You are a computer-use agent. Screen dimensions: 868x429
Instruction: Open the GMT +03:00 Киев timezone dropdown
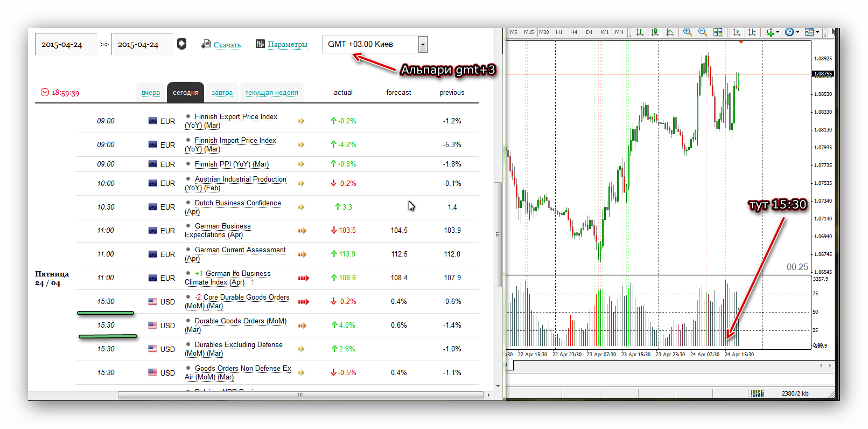point(375,44)
